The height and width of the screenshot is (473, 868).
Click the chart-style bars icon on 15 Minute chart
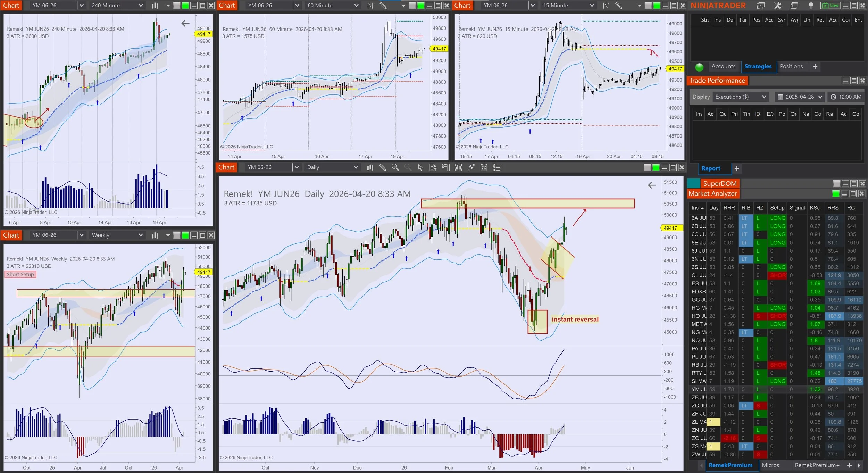point(606,5)
